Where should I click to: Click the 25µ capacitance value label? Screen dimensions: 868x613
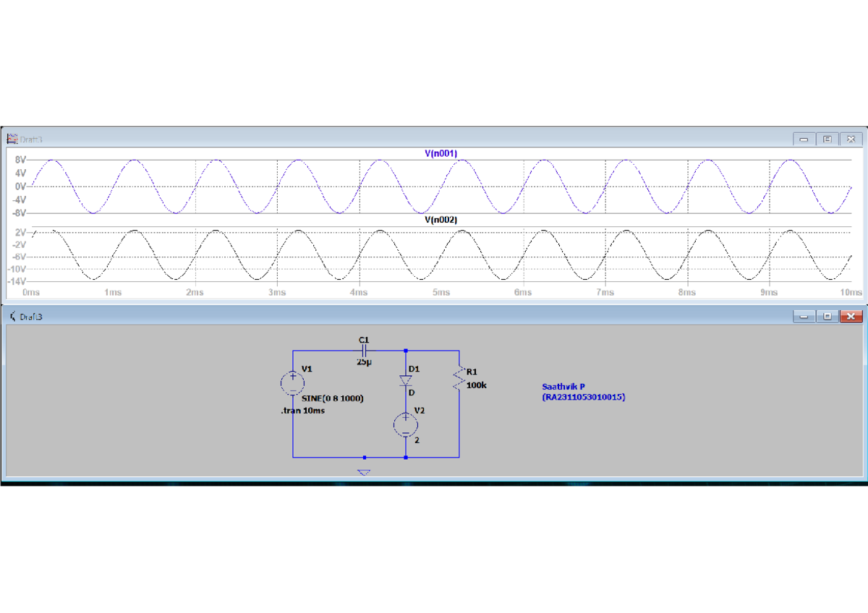coord(363,361)
